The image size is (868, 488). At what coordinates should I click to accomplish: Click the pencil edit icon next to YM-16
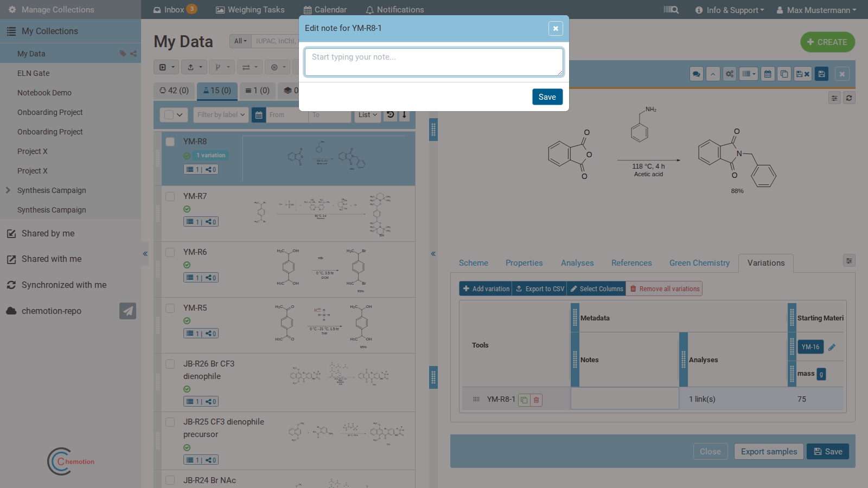click(832, 347)
